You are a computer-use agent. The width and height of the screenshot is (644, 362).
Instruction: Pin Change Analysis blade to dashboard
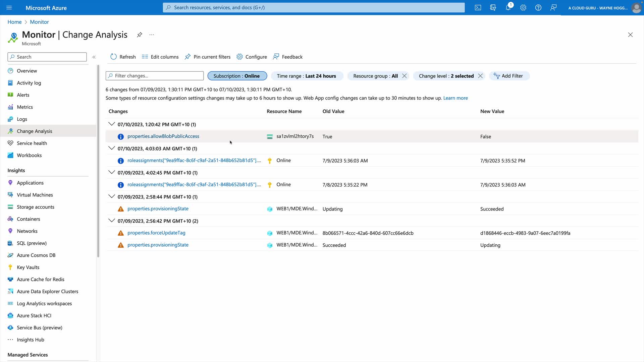point(140,35)
